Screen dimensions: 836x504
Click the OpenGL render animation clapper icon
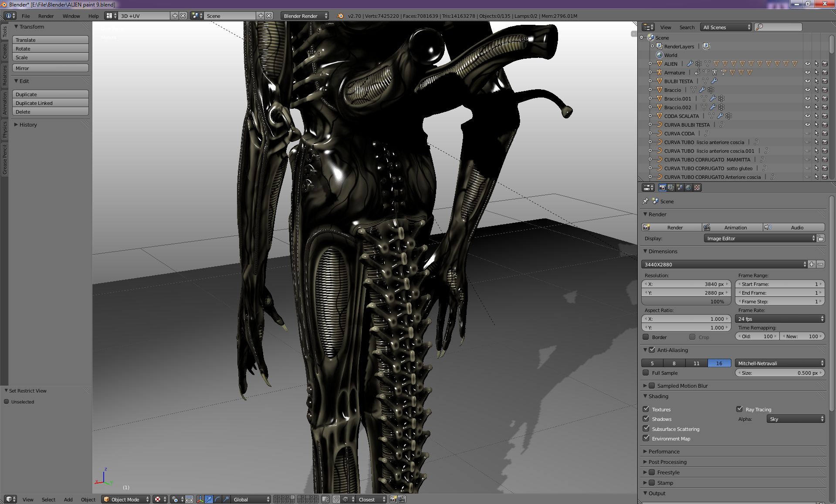402,499
